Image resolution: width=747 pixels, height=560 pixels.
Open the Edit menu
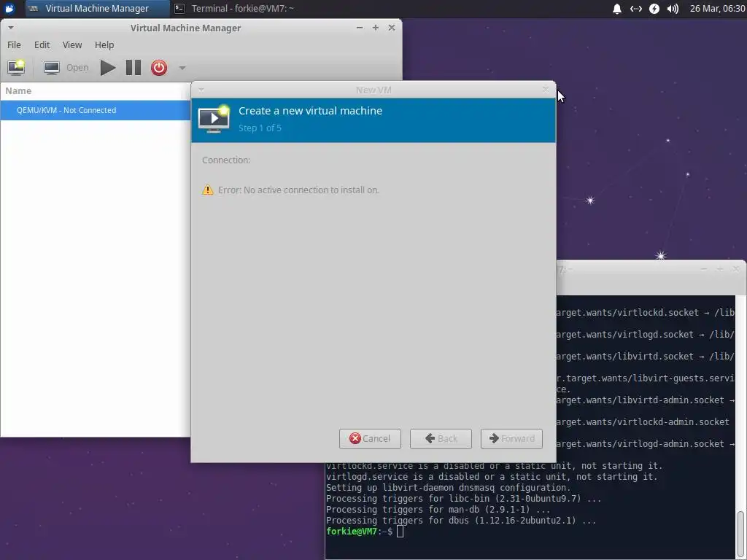[x=42, y=44]
